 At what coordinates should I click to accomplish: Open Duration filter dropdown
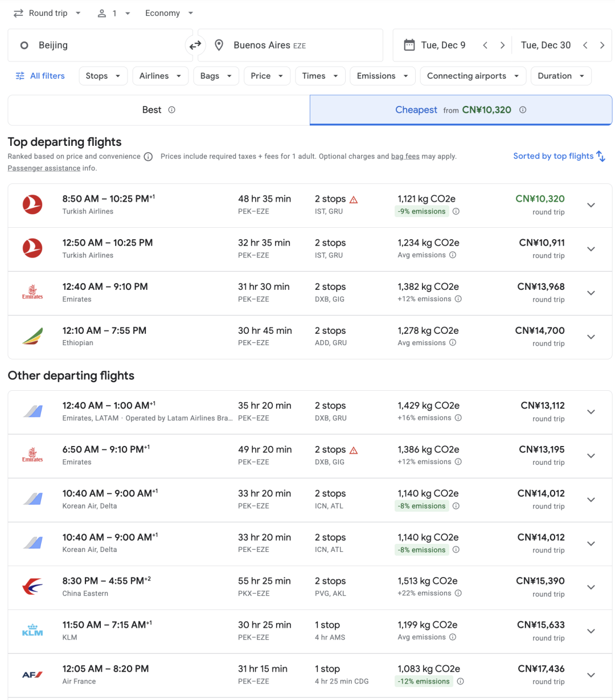[561, 76]
